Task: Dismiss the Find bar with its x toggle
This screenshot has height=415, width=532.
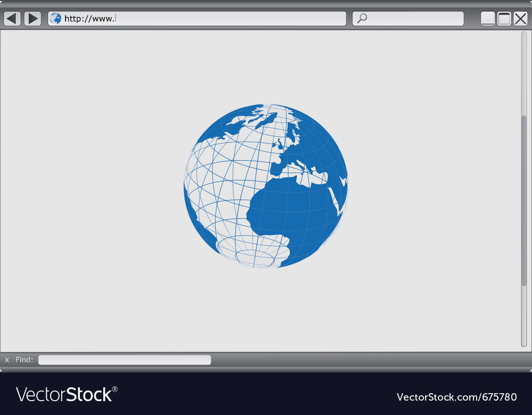Action: (x=6, y=360)
